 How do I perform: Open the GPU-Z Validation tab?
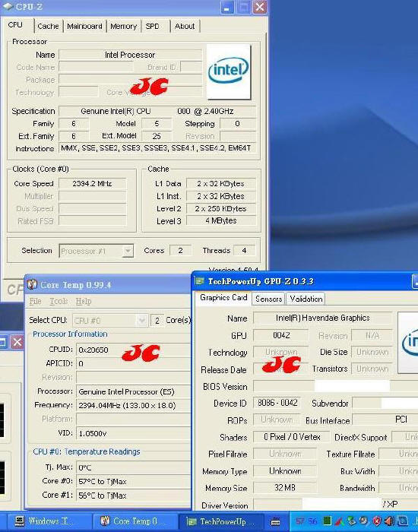tap(306, 299)
